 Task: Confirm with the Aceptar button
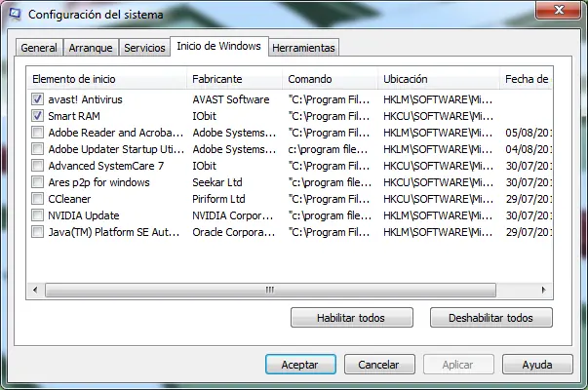300,364
